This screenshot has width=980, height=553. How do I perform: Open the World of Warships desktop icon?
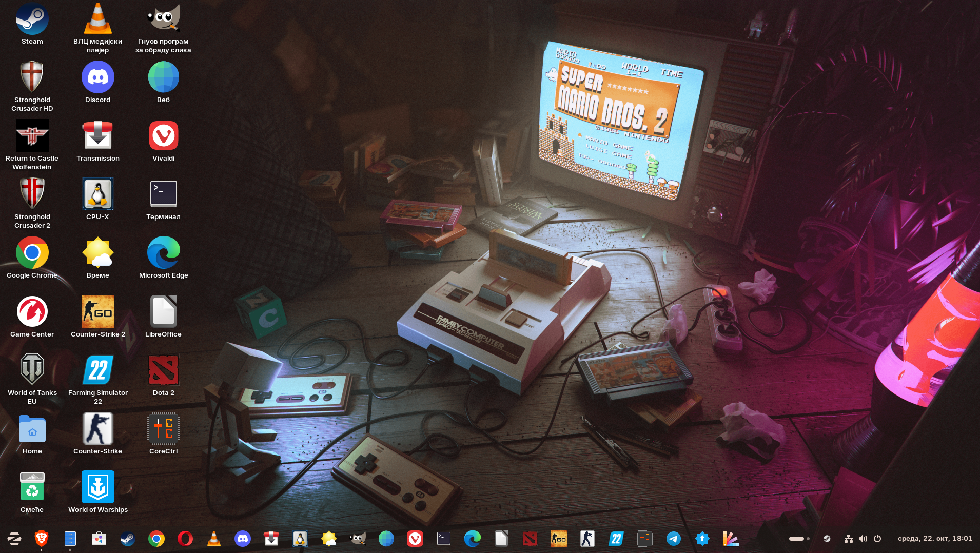pyautogui.click(x=97, y=487)
